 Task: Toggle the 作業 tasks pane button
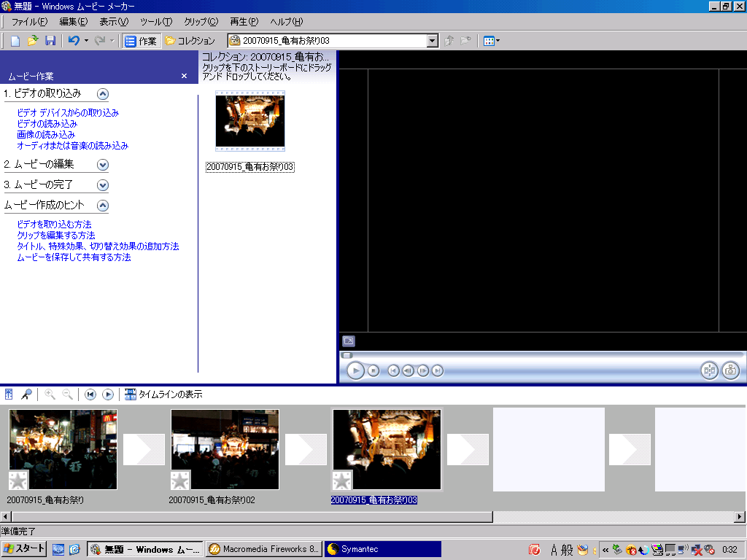click(141, 41)
